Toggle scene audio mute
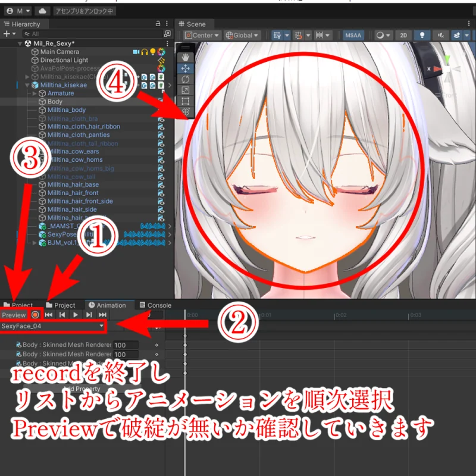 (441, 35)
